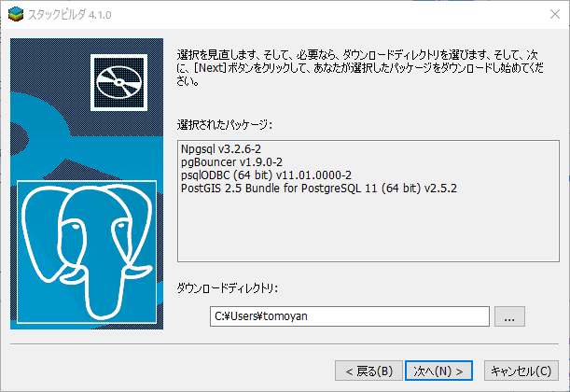Click the disc icon in the side banner
The image size is (570, 392).
point(118,82)
